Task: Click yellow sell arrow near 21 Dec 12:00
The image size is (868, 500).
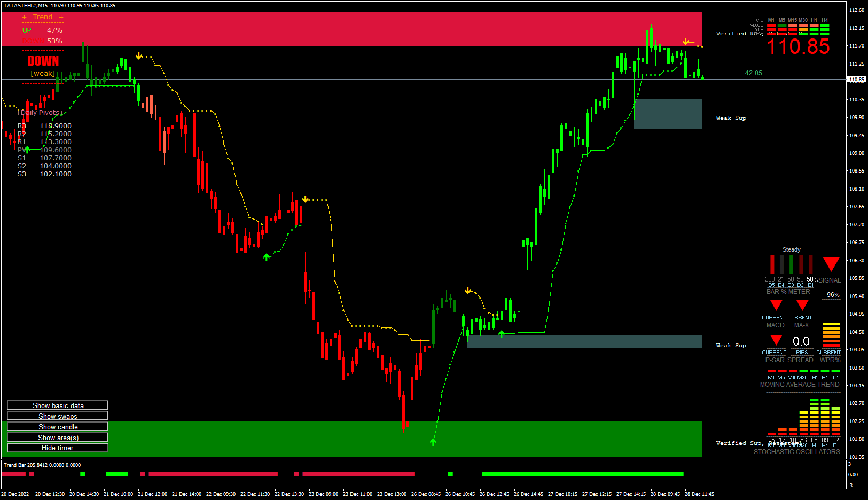Action: (x=139, y=56)
